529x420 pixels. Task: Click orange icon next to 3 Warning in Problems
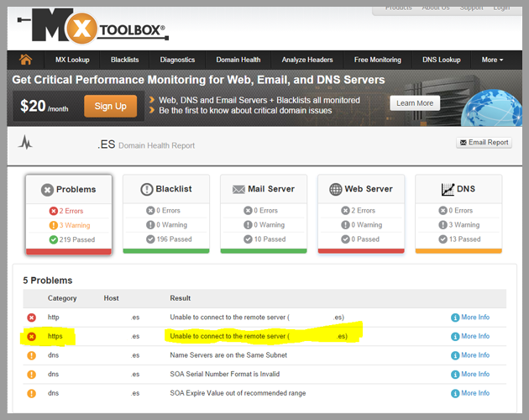tap(53, 225)
